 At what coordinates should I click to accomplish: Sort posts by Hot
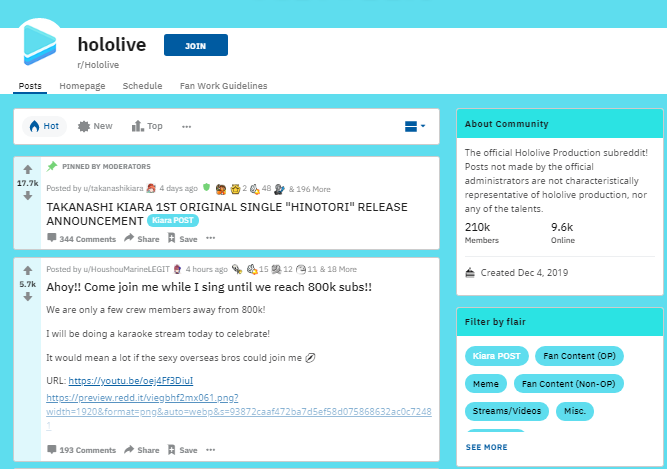point(44,126)
